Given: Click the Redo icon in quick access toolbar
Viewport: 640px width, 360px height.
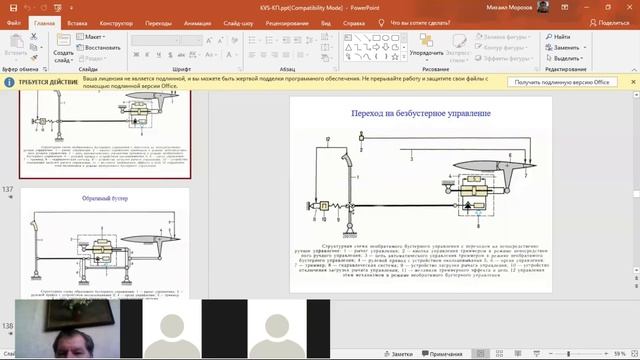Looking at the screenshot, I should pyautogui.click(x=44, y=8).
